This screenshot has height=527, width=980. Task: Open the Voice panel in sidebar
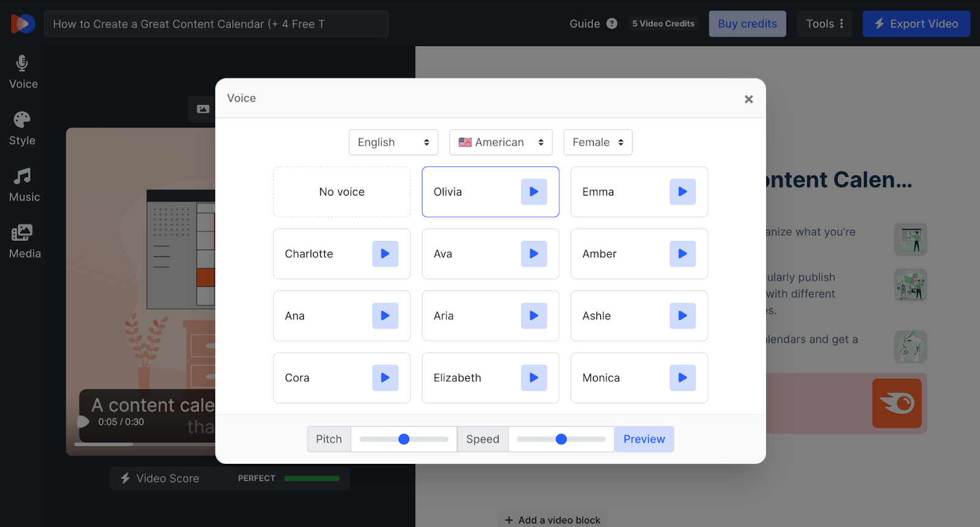point(23,72)
